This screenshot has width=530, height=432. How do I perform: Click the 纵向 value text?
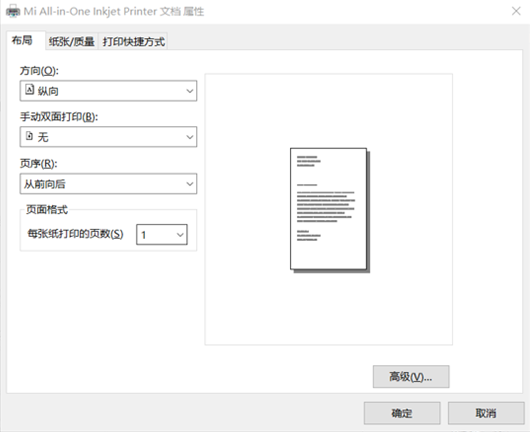(48, 91)
